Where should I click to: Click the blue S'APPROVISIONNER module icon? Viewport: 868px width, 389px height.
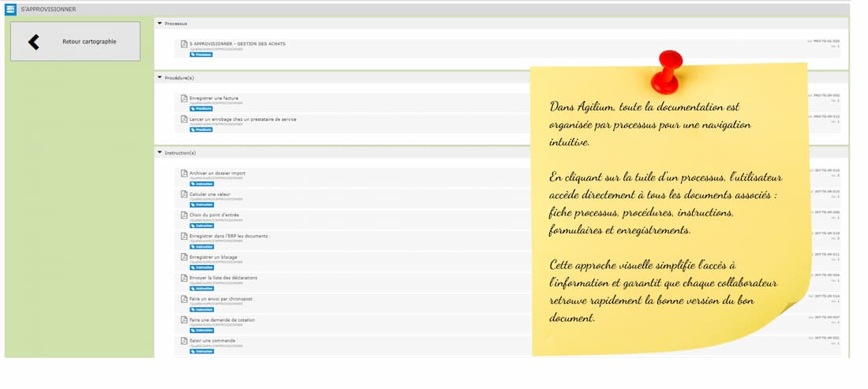click(10, 9)
